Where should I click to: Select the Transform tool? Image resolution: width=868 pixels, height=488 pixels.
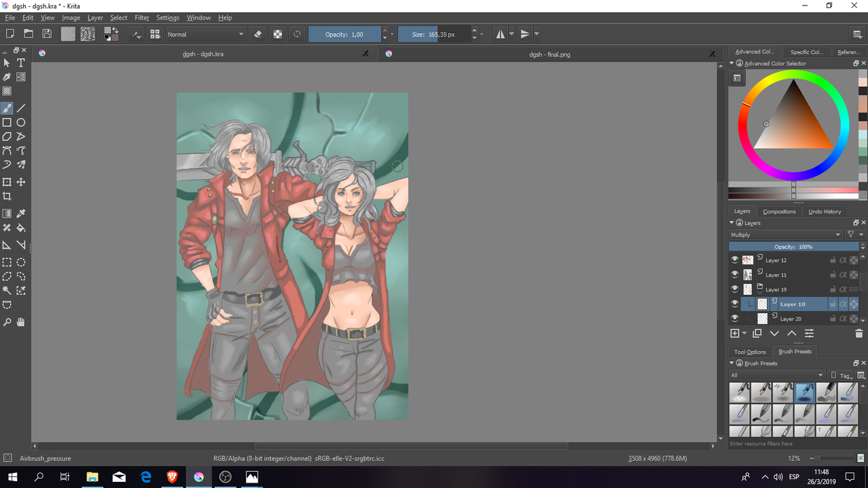7,182
